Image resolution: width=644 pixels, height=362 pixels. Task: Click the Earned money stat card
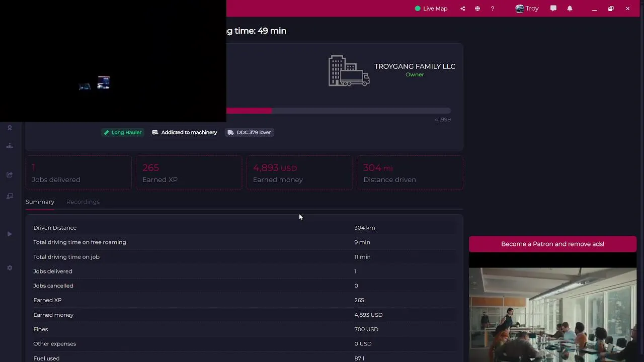pyautogui.click(x=299, y=173)
